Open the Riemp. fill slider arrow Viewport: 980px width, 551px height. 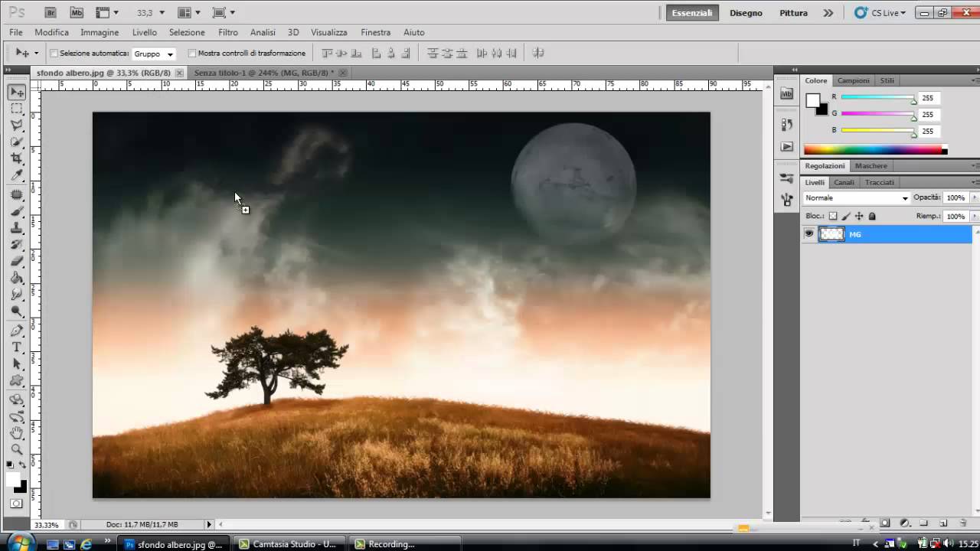click(975, 217)
